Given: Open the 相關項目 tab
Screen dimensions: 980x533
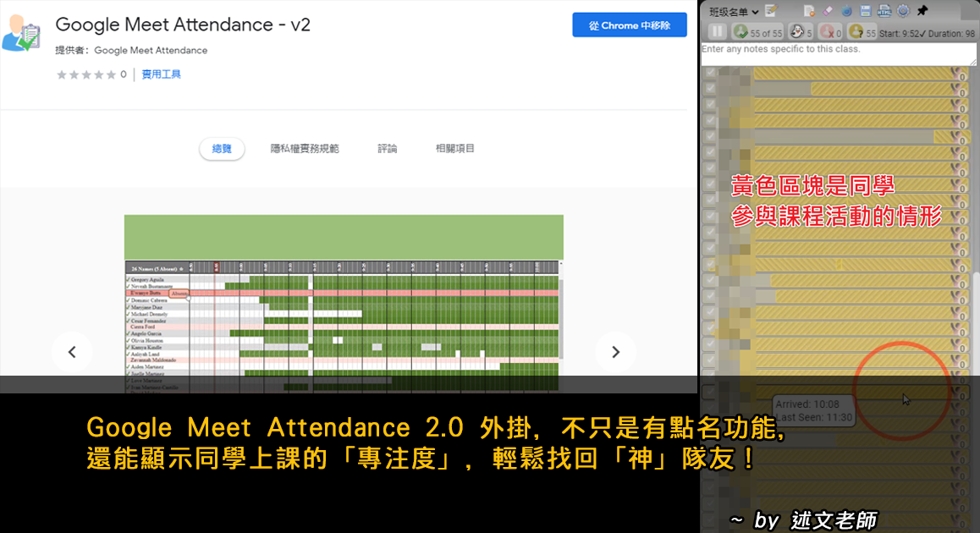Looking at the screenshot, I should [x=455, y=149].
